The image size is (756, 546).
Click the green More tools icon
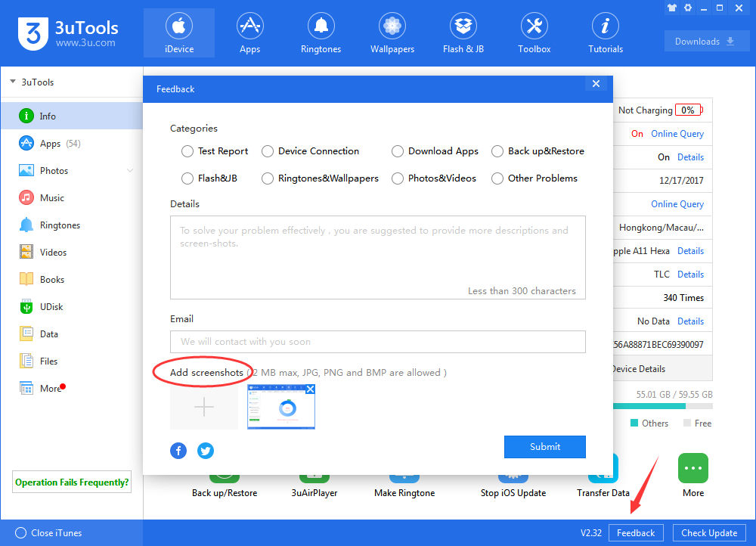click(x=692, y=468)
